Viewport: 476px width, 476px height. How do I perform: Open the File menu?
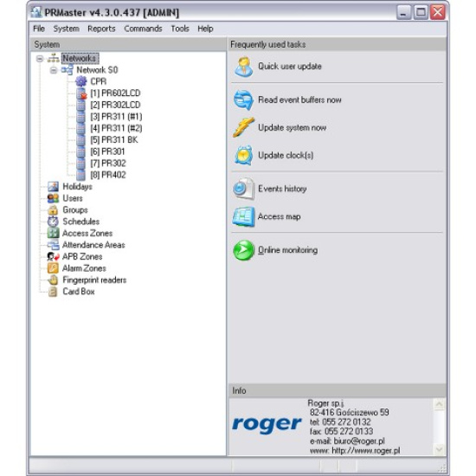point(39,29)
